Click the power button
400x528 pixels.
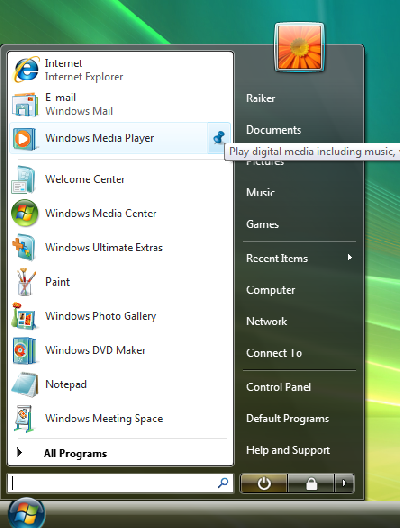point(264,484)
